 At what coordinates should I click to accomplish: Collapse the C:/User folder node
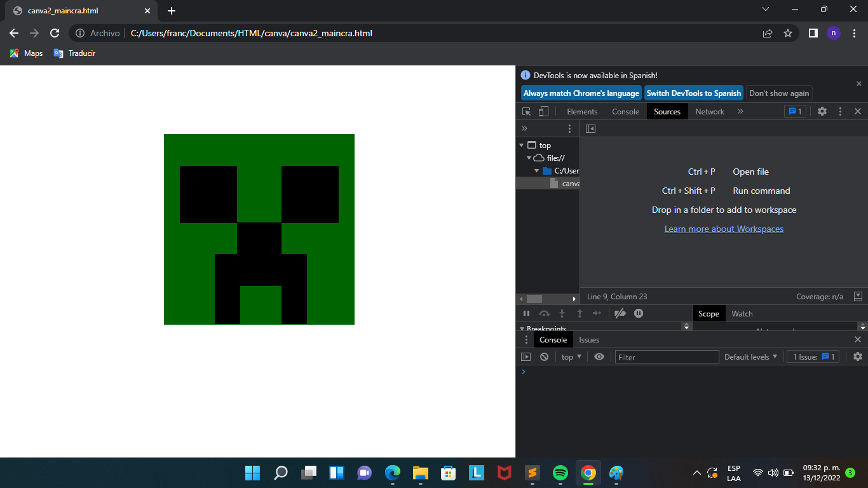point(536,171)
